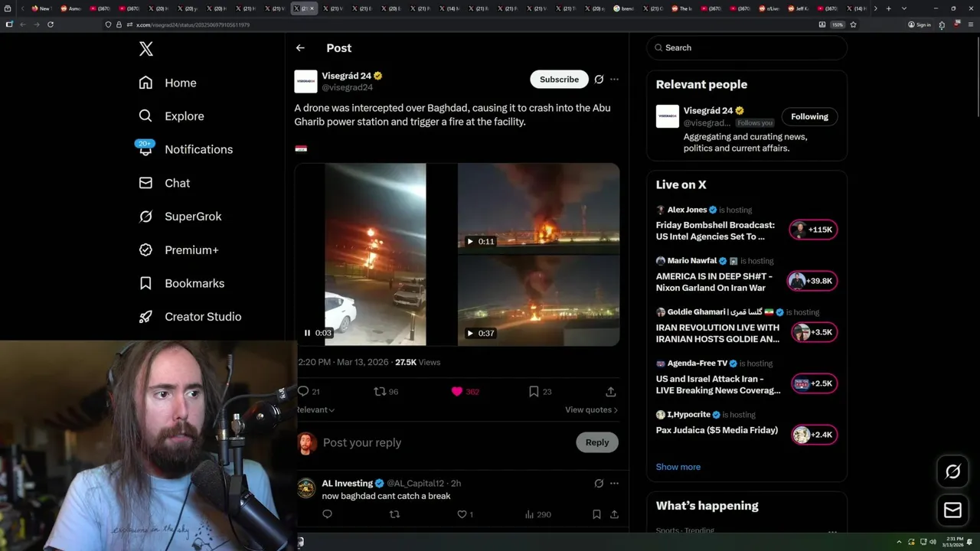Click the browser address bar URL
Screen dimensions: 980x551
tap(193, 24)
